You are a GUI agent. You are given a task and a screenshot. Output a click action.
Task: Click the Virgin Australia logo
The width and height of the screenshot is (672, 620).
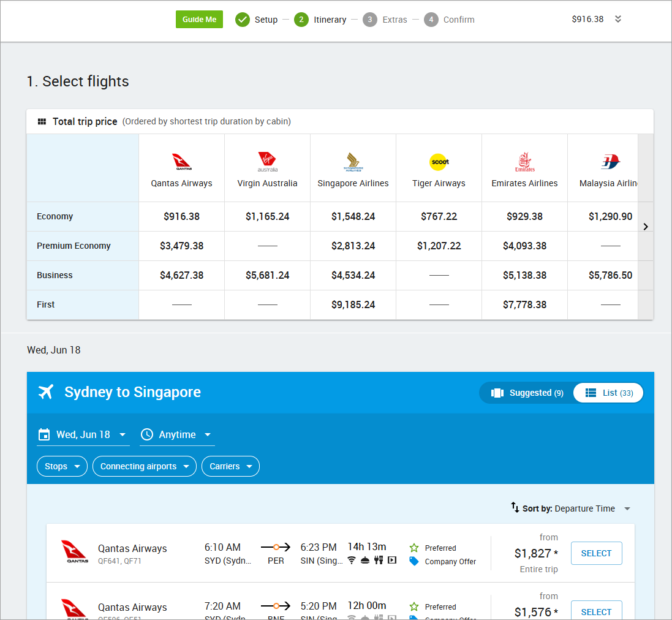coord(268,162)
